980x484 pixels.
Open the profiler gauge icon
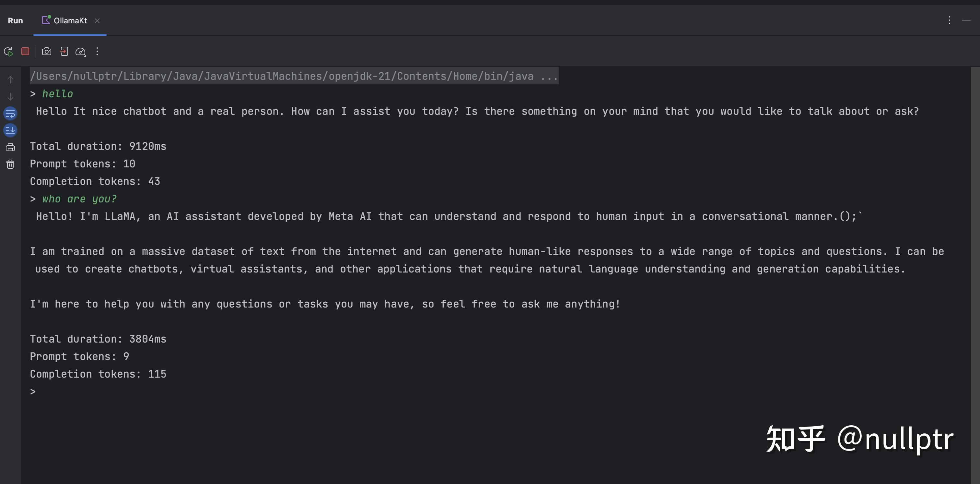point(81,51)
